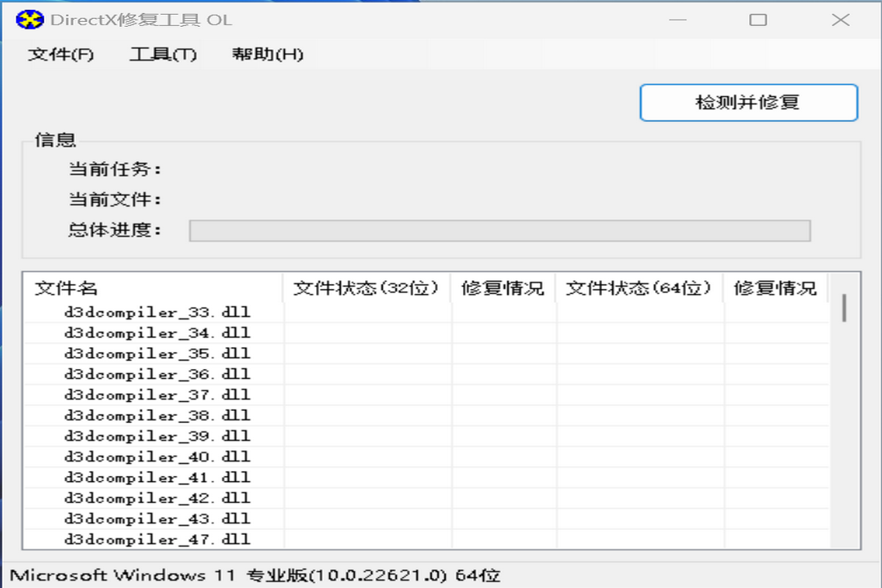Click the DirectX app icon in title bar

[x=29, y=20]
